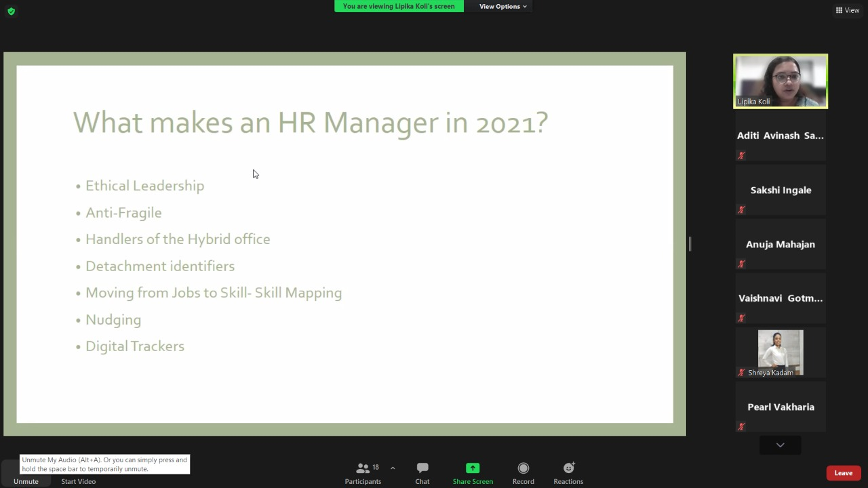This screenshot has width=868, height=488.
Task: Select Anuja Mahajan's participant tile
Action: 781,244
